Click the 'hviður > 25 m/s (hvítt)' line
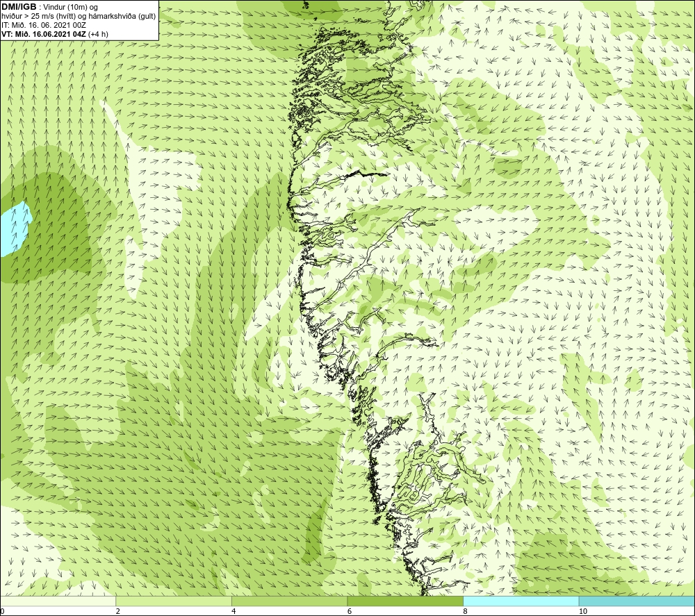The width and height of the screenshot is (695, 616). 79,16
